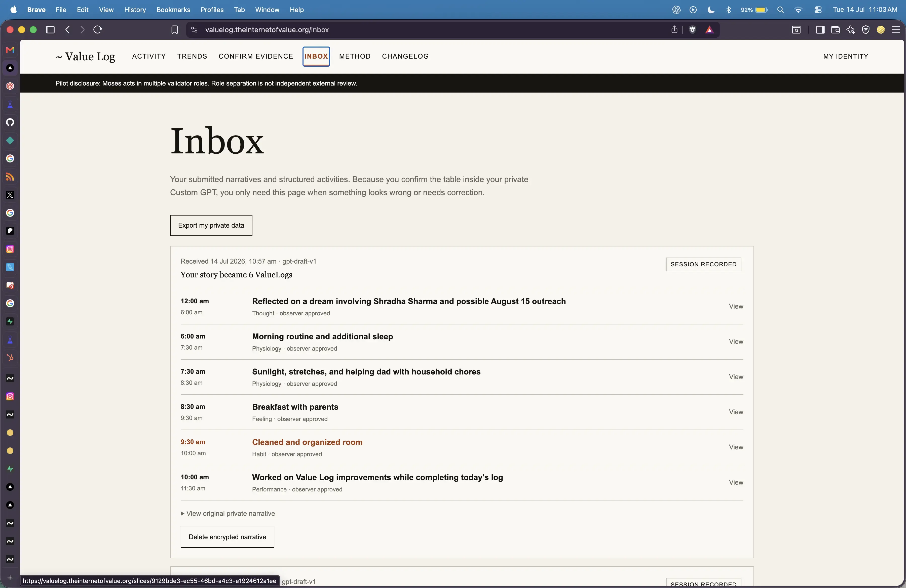Open the Brave Rewards triangle icon
This screenshot has height=588, width=906.
(x=709, y=30)
